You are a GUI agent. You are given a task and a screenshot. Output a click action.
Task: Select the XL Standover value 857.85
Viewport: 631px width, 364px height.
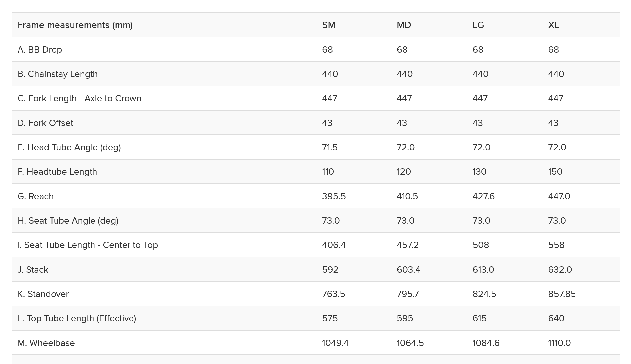coord(562,294)
